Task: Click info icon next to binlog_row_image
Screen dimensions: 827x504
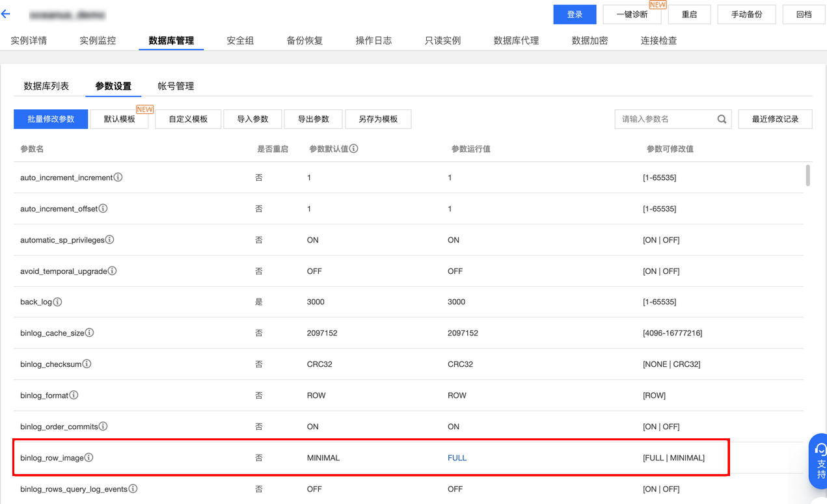Action: click(x=88, y=458)
